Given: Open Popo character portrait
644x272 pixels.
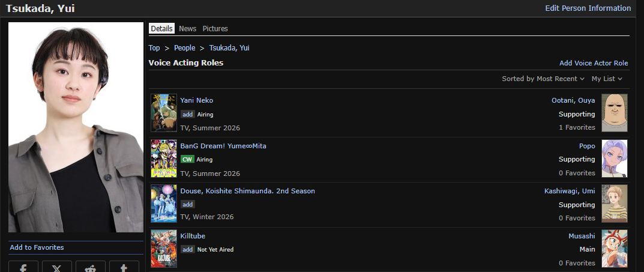Looking at the screenshot, I should [x=615, y=158].
